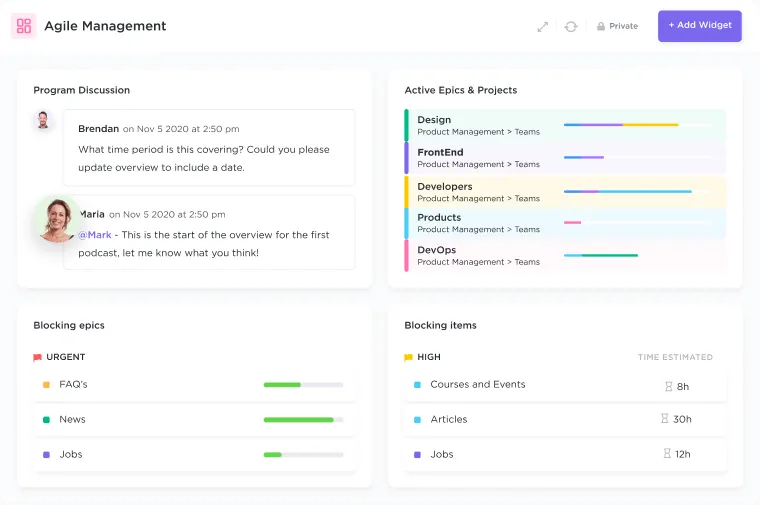760x505 pixels.
Task: Click Brendan's name in the discussion
Action: pyautogui.click(x=98, y=129)
